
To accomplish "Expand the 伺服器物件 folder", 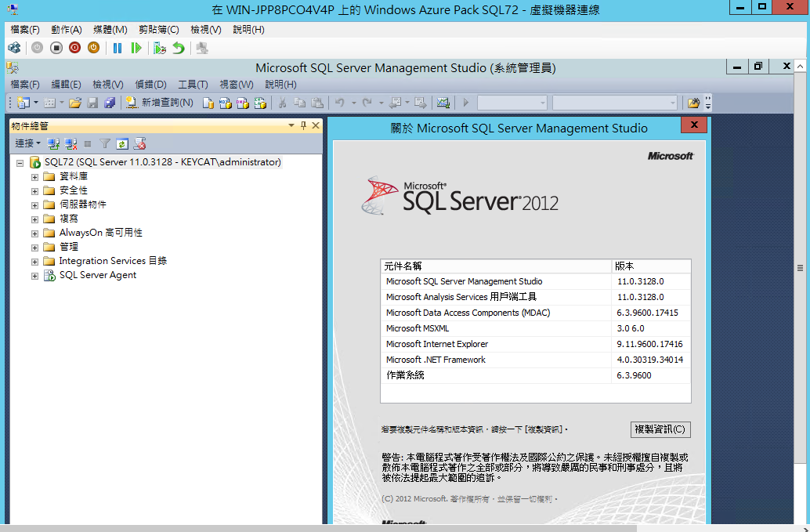I will pyautogui.click(x=34, y=205).
